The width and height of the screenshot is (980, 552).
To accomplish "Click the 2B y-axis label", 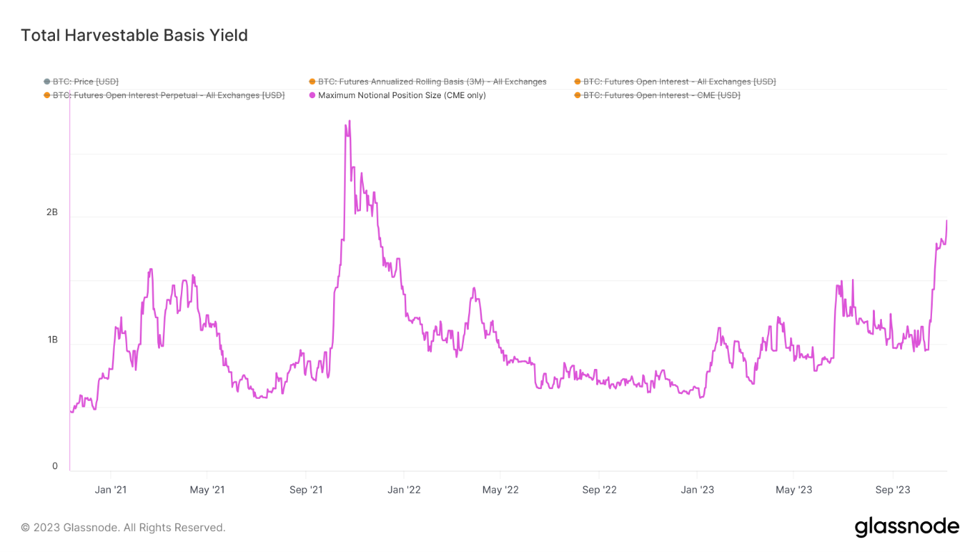I will point(52,212).
